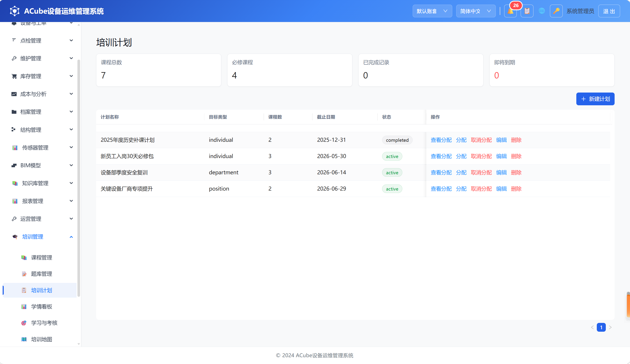Click the 培训地图 map icon
The image size is (630, 364).
click(x=24, y=339)
